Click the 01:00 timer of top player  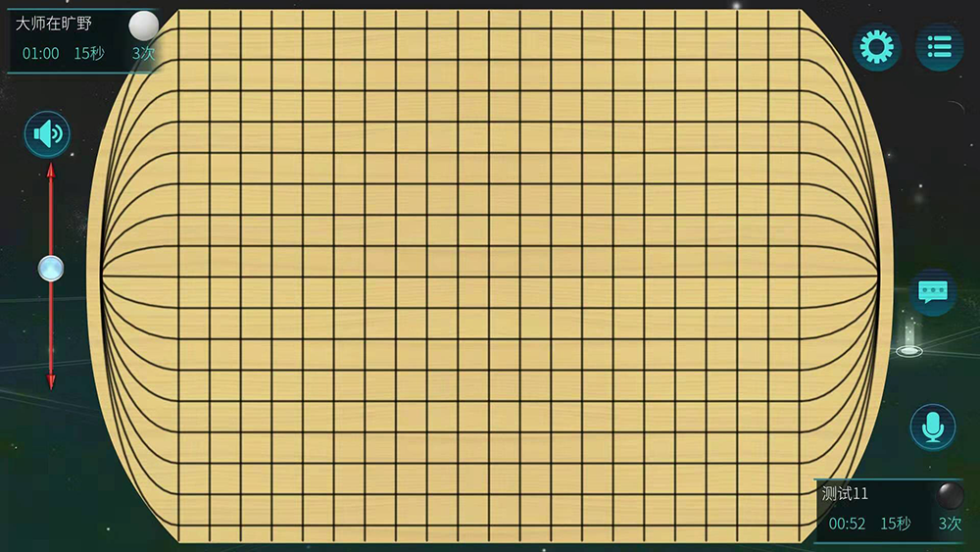coord(40,54)
